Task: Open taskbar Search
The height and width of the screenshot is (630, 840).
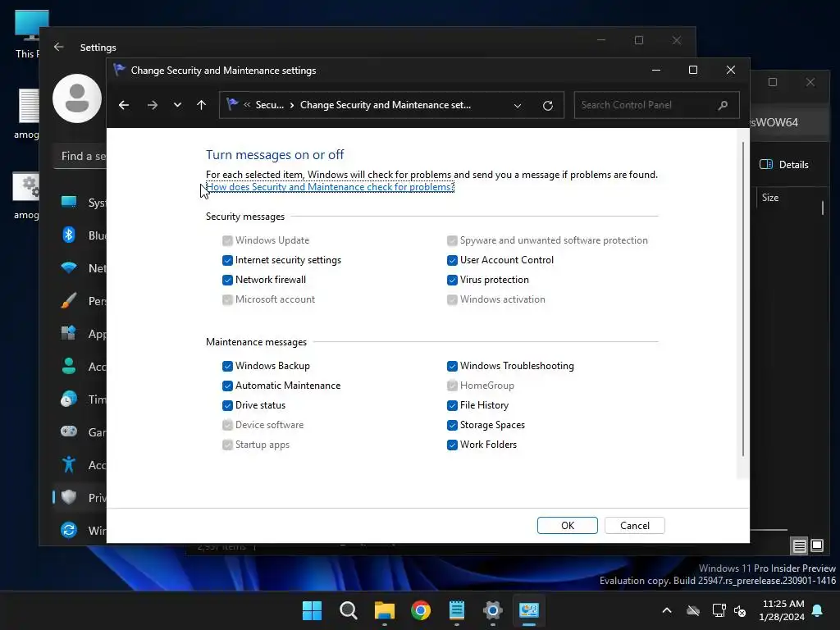Action: [348, 610]
